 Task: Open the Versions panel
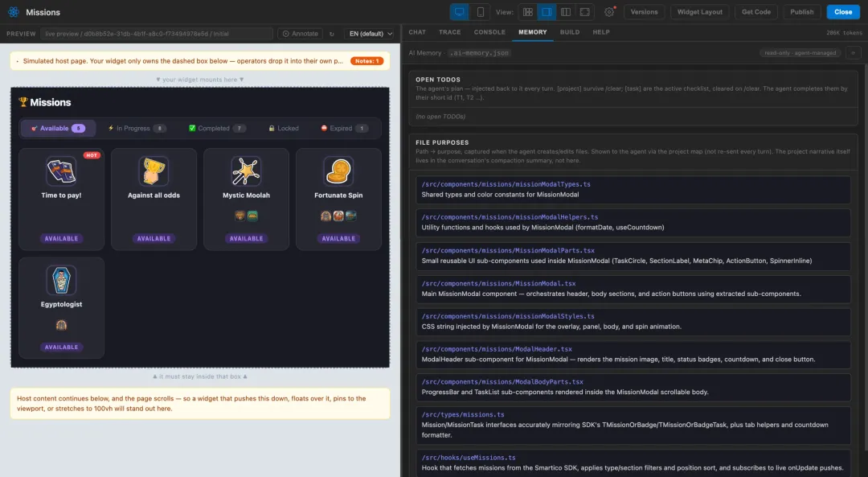click(x=644, y=11)
